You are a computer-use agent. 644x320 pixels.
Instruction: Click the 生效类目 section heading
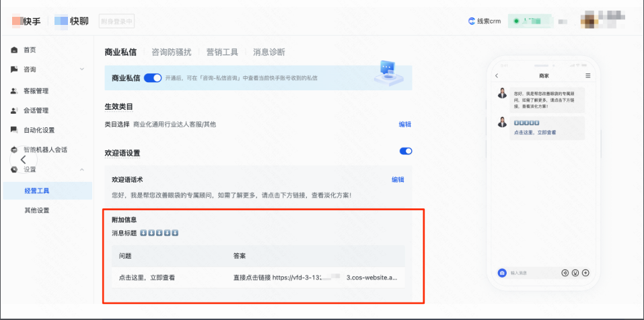118,106
